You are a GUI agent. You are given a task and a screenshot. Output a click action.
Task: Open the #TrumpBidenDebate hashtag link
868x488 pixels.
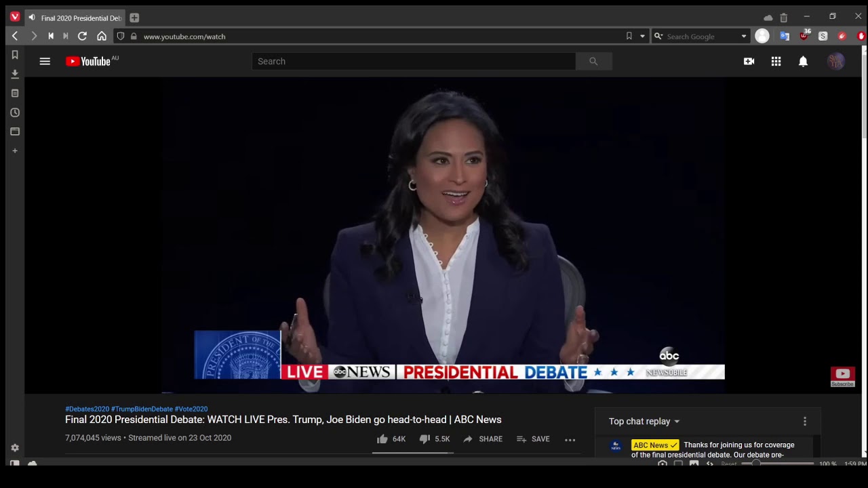coord(142,409)
